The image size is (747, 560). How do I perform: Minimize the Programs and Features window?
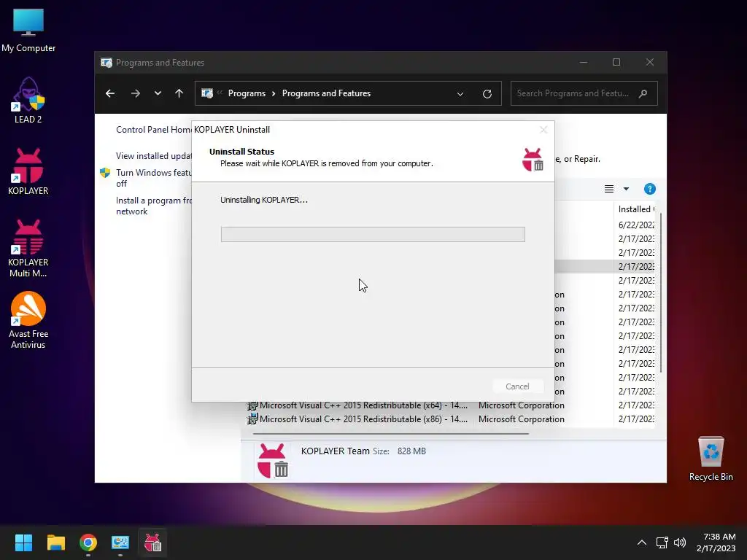coord(584,63)
